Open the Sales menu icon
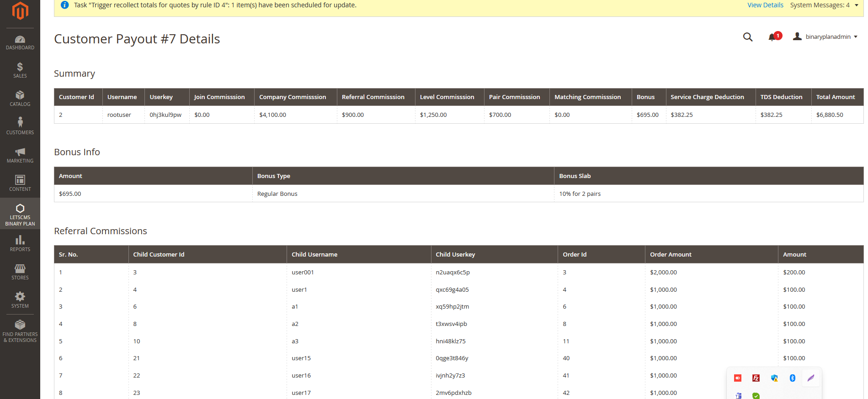The image size is (868, 399). pyautogui.click(x=20, y=70)
